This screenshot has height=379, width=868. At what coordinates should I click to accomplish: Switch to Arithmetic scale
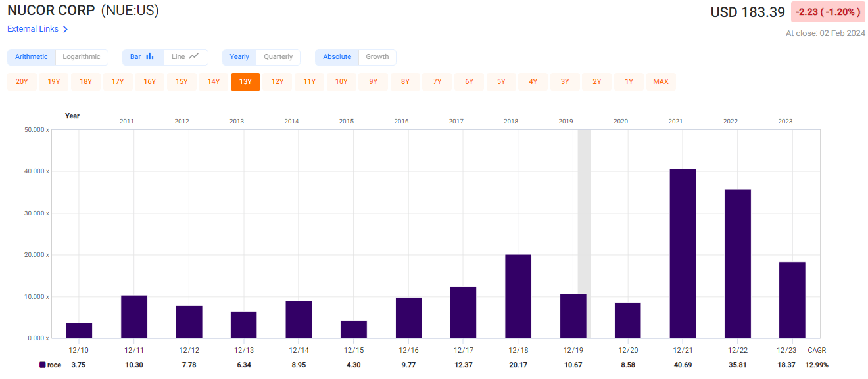pos(31,57)
